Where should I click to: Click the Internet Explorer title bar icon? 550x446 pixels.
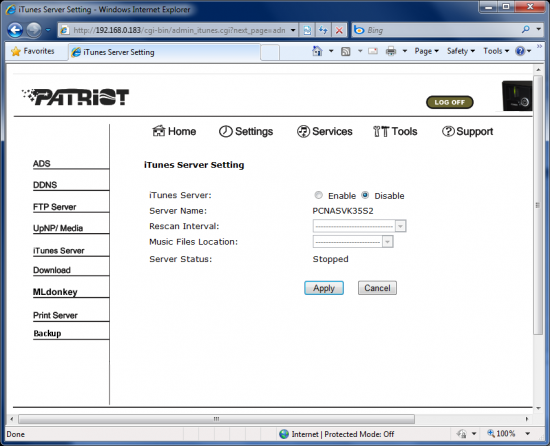pyautogui.click(x=11, y=9)
